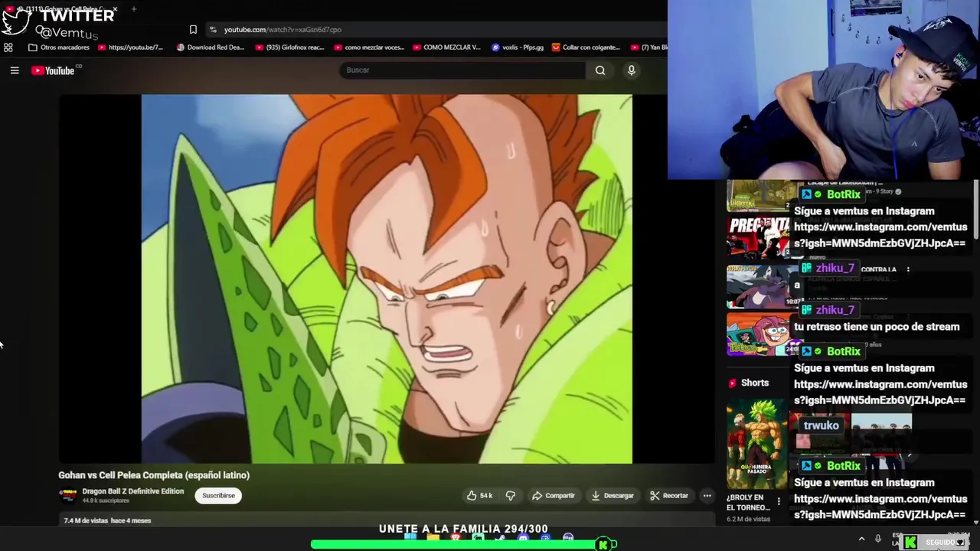This screenshot has width=980, height=551.
Task: Click the trwuko chat username
Action: click(822, 425)
